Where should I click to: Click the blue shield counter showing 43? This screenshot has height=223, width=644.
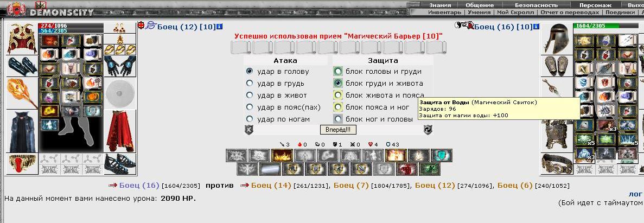392,144
